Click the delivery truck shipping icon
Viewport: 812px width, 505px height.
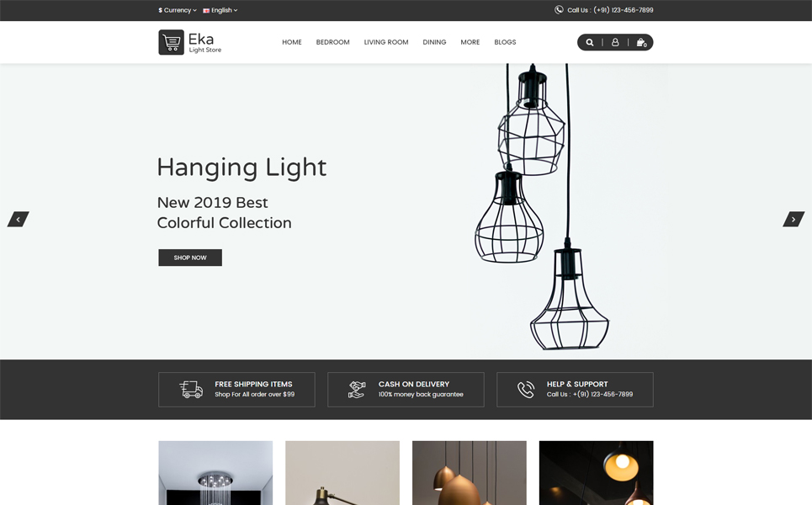(x=191, y=390)
